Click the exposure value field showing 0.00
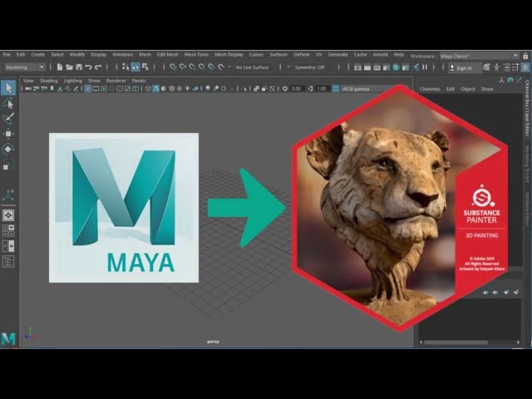This screenshot has width=532, height=399. click(296, 89)
